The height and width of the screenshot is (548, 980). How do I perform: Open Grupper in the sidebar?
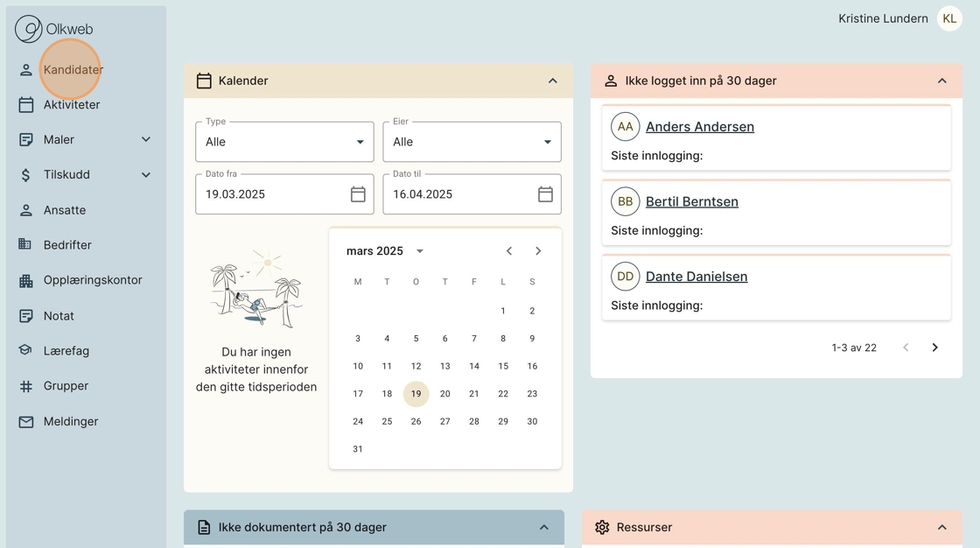click(66, 386)
